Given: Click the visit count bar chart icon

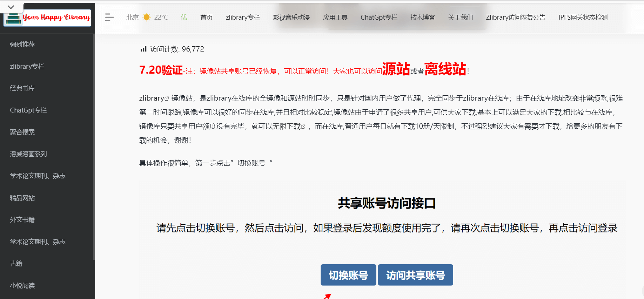Looking at the screenshot, I should (x=143, y=49).
